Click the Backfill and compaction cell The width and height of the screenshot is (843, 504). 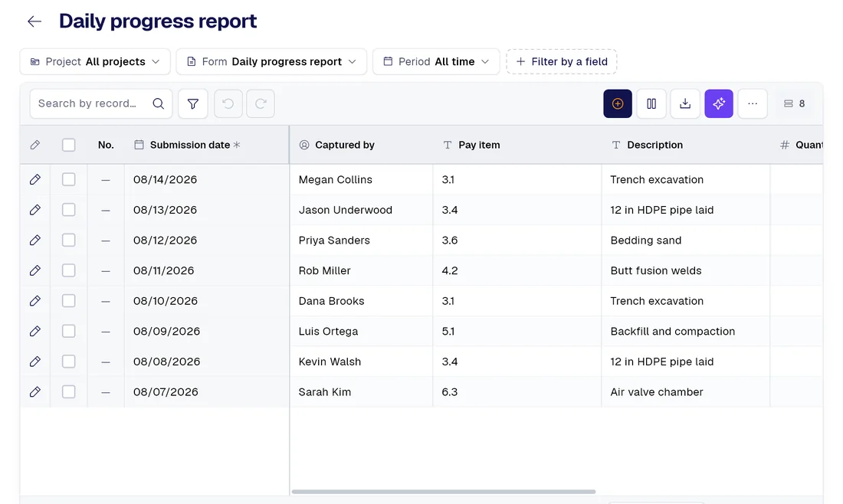pos(686,331)
